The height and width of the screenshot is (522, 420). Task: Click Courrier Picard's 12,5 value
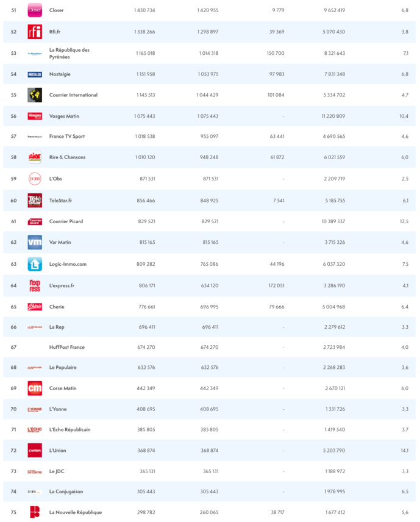(x=404, y=221)
